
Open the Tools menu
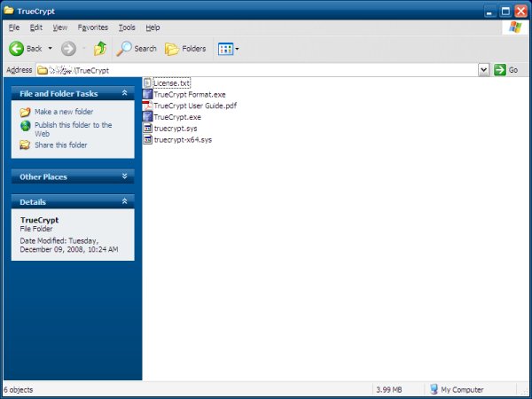coord(127,27)
